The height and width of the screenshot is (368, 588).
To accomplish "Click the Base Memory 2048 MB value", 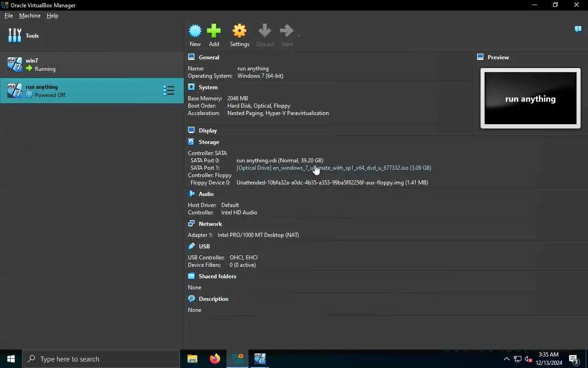I will tap(237, 98).
